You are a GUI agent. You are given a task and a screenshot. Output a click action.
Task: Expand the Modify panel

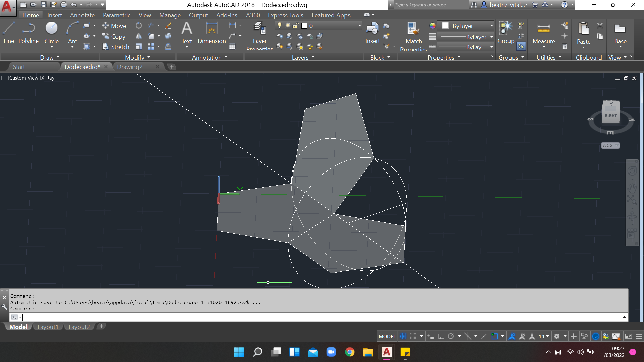(138, 57)
